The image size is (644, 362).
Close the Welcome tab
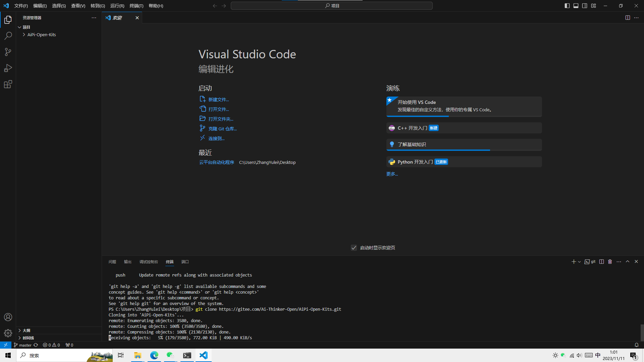click(137, 18)
